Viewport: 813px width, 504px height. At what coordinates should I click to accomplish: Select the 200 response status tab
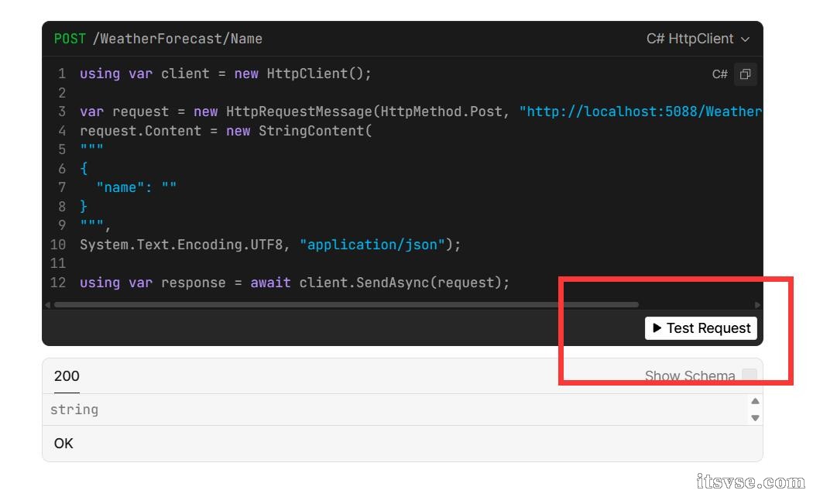click(x=67, y=376)
